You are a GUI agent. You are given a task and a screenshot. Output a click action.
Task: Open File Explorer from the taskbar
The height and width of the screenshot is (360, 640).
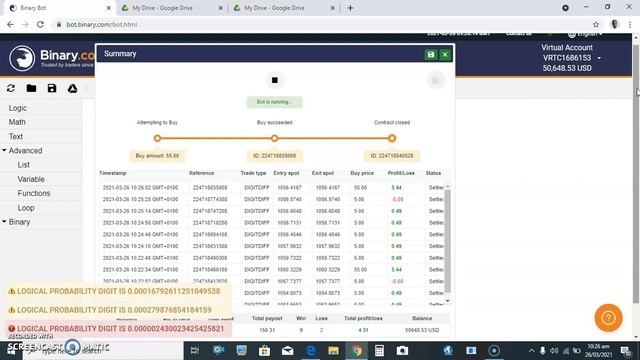[x=333, y=351]
